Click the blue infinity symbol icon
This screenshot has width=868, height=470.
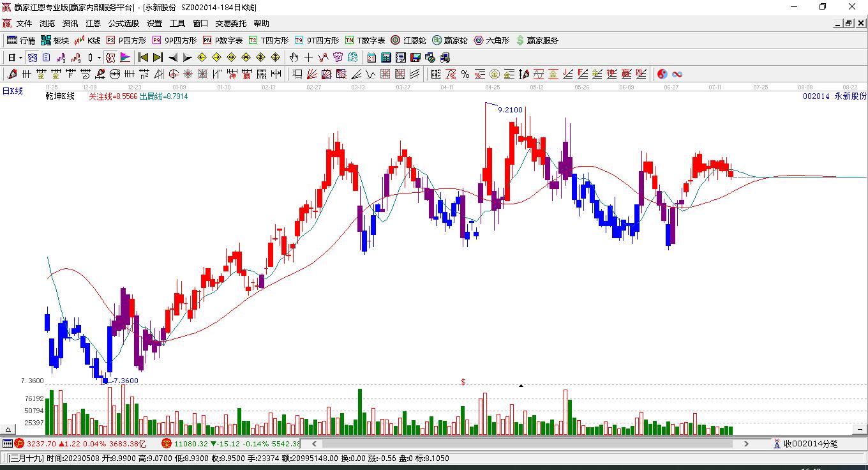pos(677,74)
